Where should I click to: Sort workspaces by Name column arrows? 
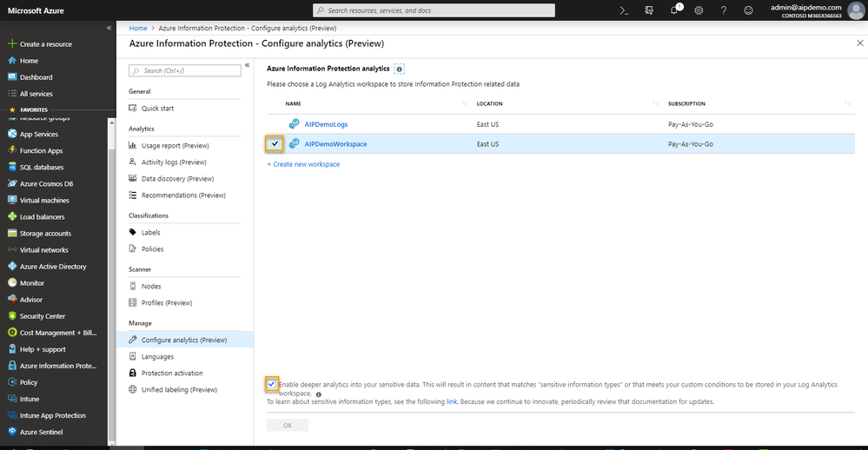(464, 103)
